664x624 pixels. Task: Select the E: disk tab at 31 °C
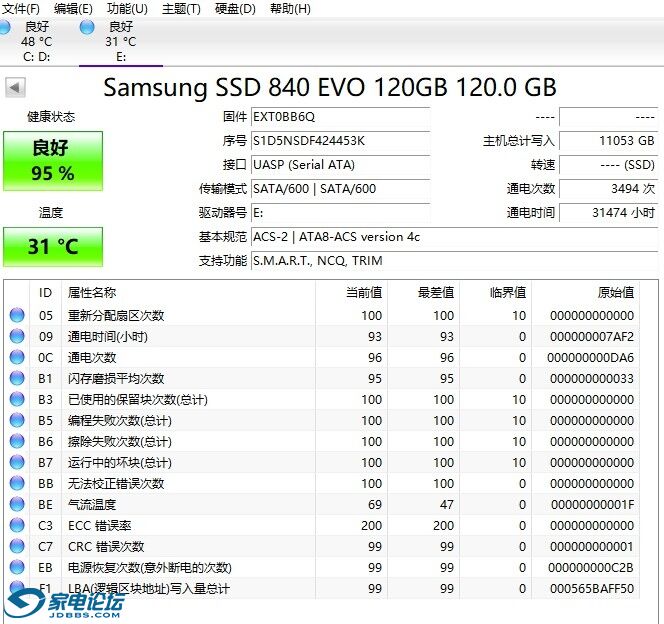(121, 41)
